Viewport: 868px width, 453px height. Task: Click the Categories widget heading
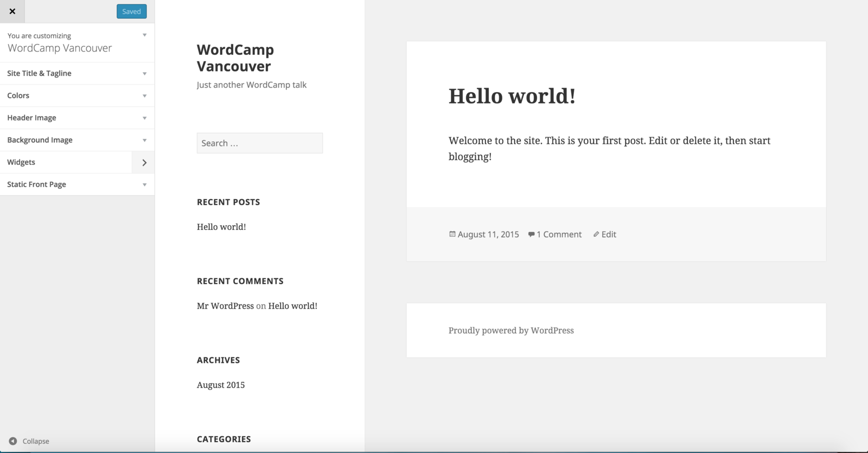pos(224,439)
